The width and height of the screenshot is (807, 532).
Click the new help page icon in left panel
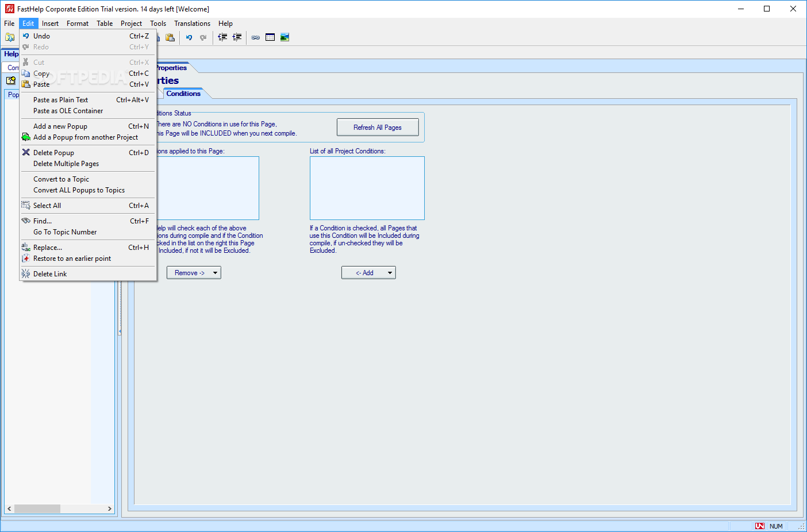(x=11, y=80)
